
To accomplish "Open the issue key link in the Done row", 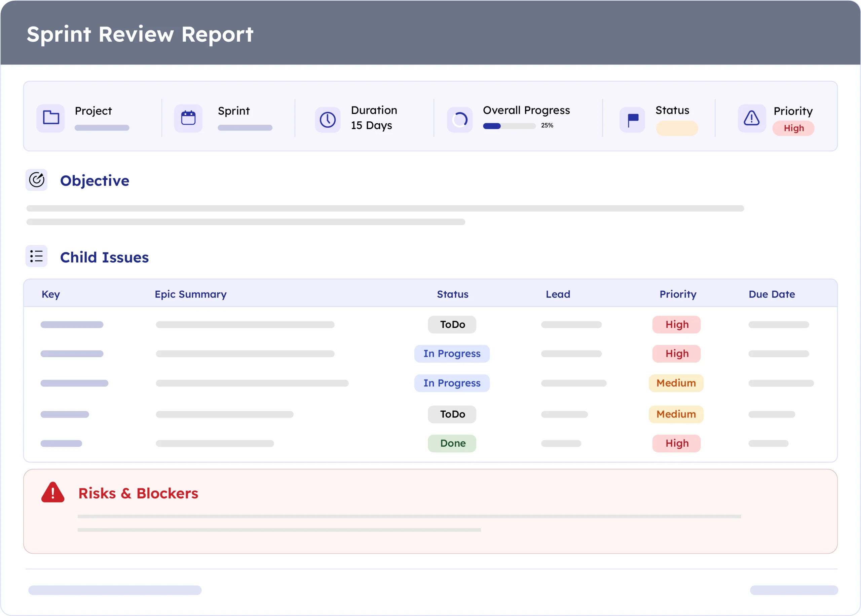I will click(61, 443).
